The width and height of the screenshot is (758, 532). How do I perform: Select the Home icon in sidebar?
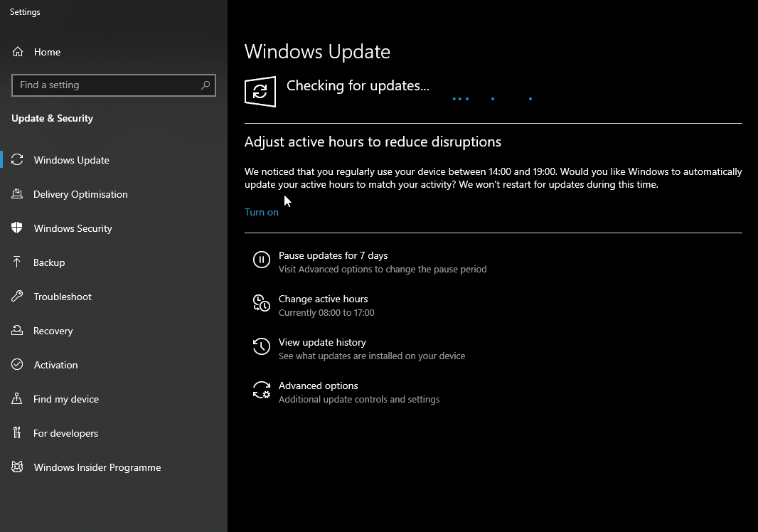pyautogui.click(x=17, y=51)
